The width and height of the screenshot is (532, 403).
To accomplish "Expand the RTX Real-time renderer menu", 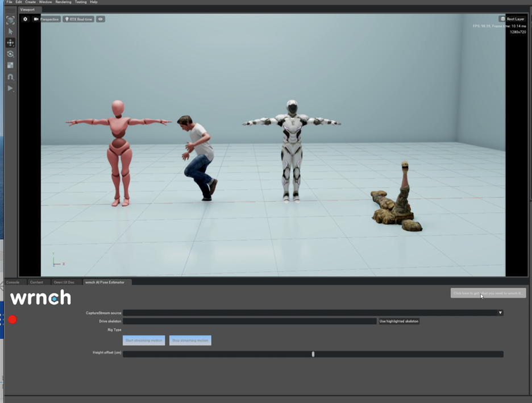I will (x=78, y=19).
